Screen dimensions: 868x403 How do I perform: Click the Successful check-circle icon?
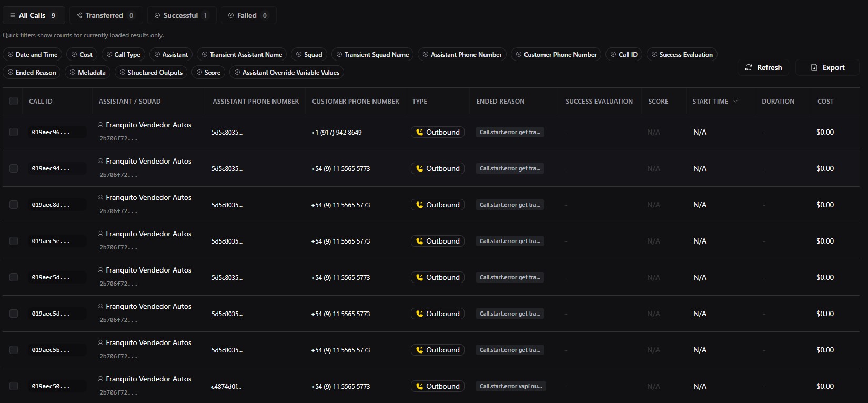pyautogui.click(x=157, y=15)
